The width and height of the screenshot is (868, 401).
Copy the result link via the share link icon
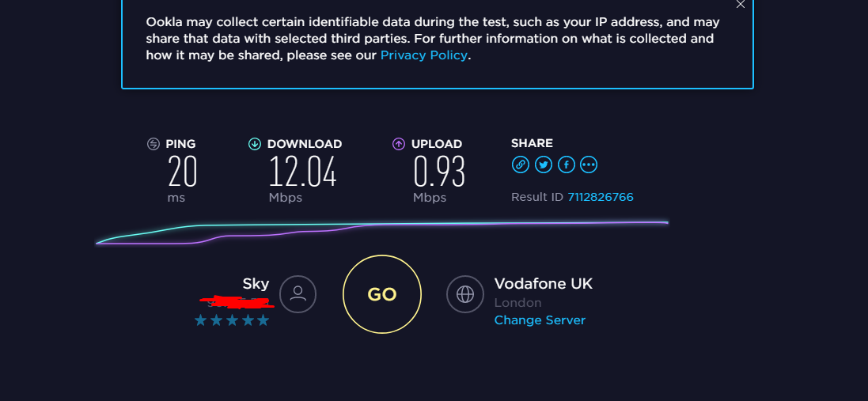point(521,165)
